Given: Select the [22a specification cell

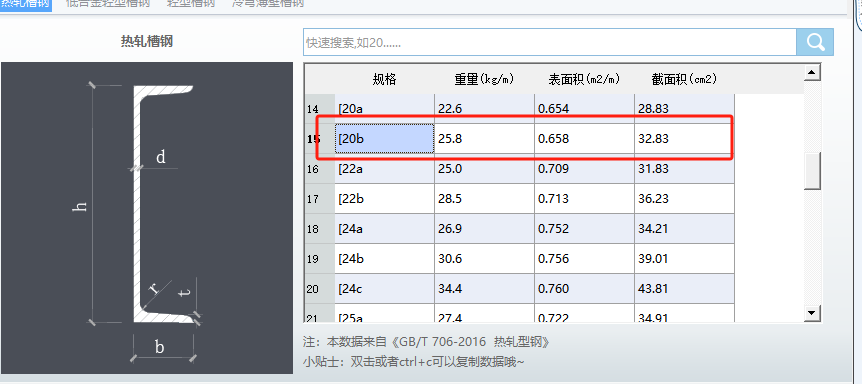Looking at the screenshot, I should coord(384,169).
